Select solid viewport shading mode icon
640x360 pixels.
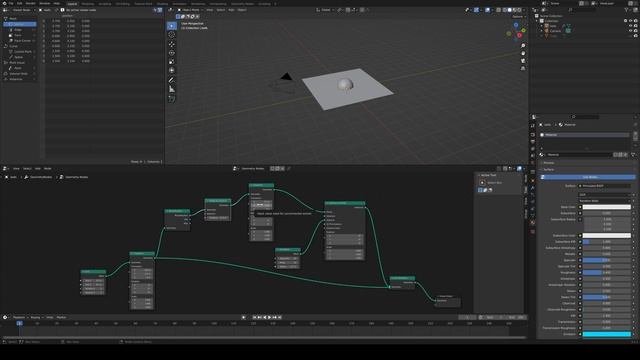coord(509,10)
